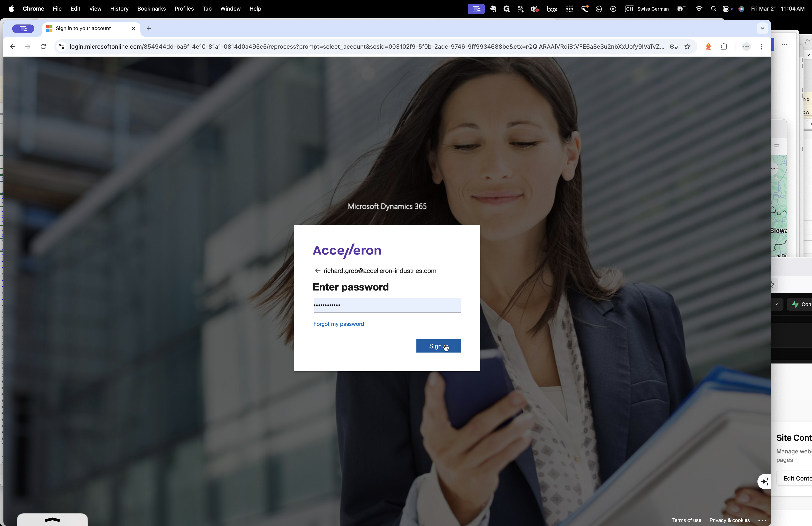Open the Bookmarks menu
The height and width of the screenshot is (526, 812).
click(151, 8)
